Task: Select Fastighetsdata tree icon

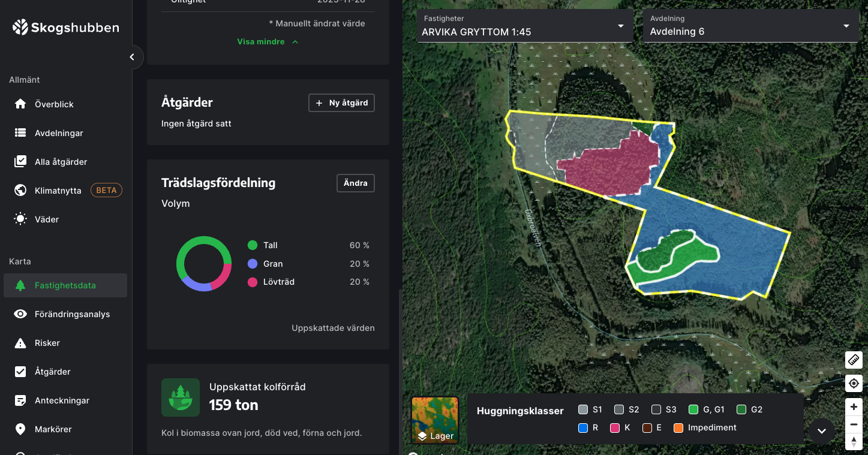Action: coord(20,285)
